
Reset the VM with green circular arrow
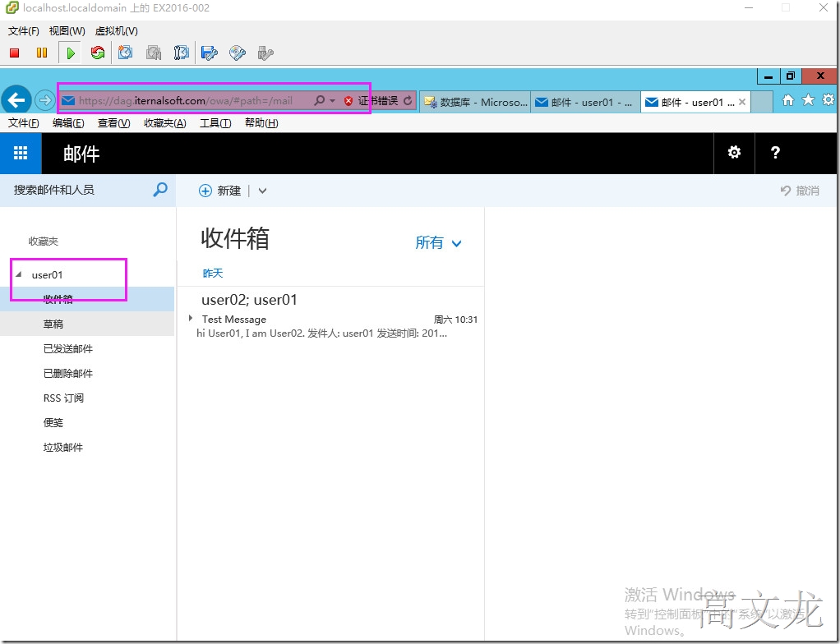pyautogui.click(x=97, y=53)
